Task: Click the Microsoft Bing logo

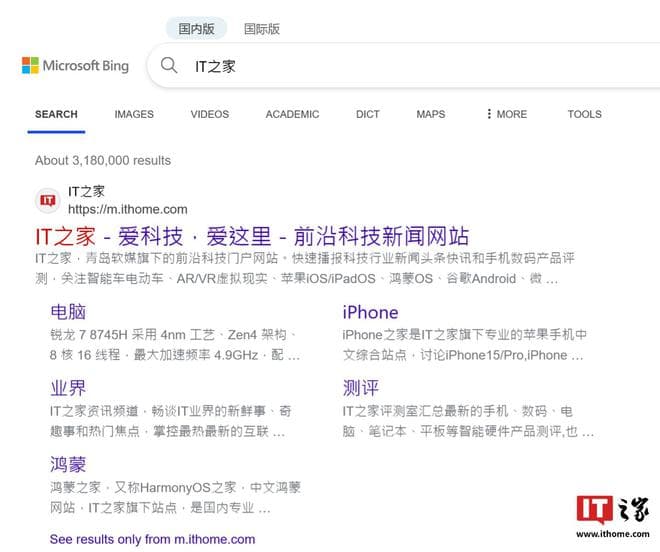Action: pyautogui.click(x=76, y=66)
